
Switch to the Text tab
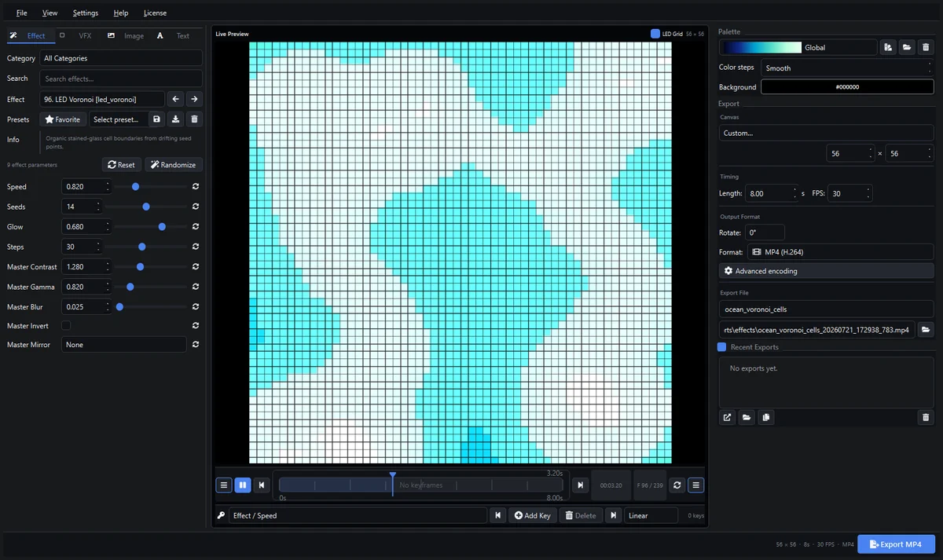pos(174,35)
